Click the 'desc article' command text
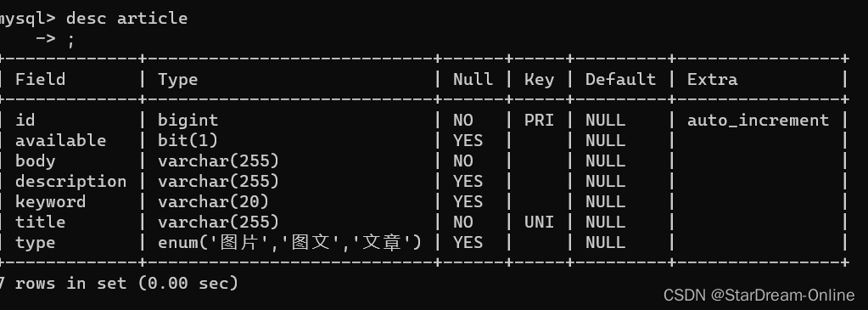This screenshot has height=310, width=868. pos(126,19)
